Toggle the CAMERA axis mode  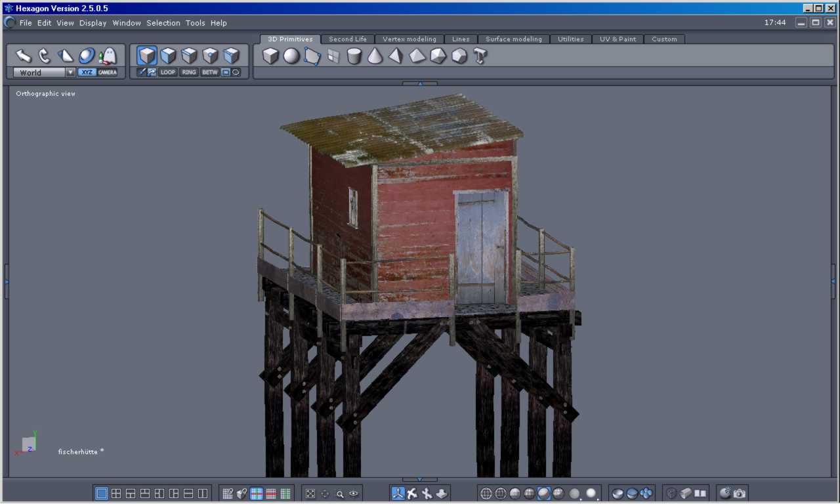(x=108, y=72)
